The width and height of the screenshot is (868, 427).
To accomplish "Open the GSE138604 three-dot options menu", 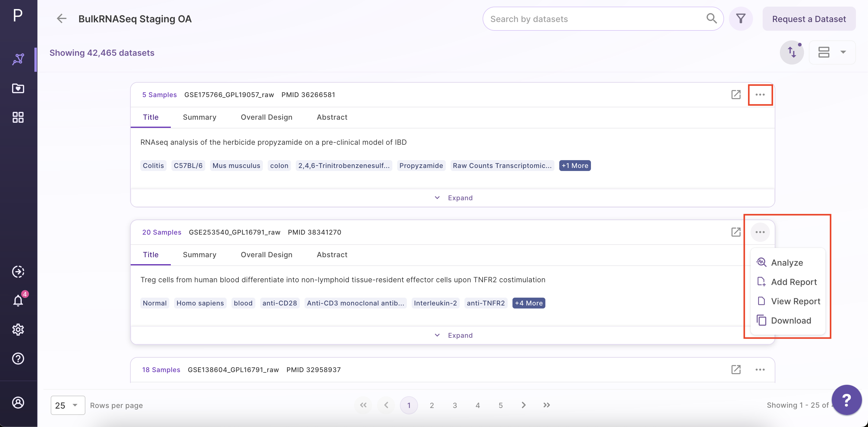I will click(x=760, y=369).
